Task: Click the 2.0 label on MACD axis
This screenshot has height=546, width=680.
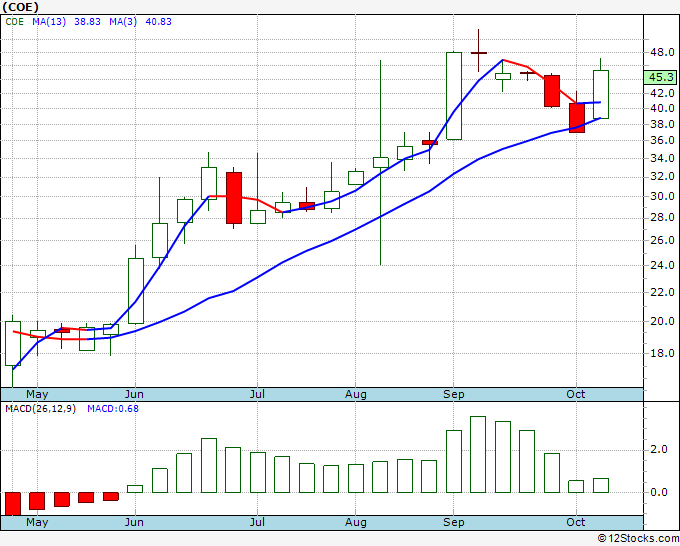Action: 658,449
